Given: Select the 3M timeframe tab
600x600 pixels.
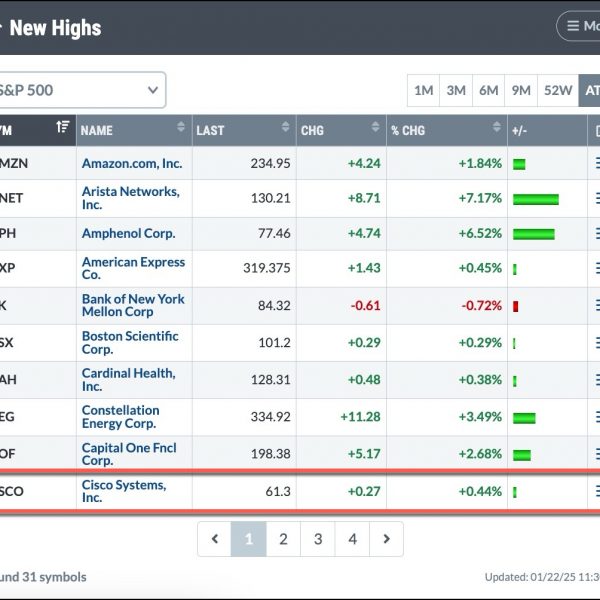Looking at the screenshot, I should [x=456, y=91].
